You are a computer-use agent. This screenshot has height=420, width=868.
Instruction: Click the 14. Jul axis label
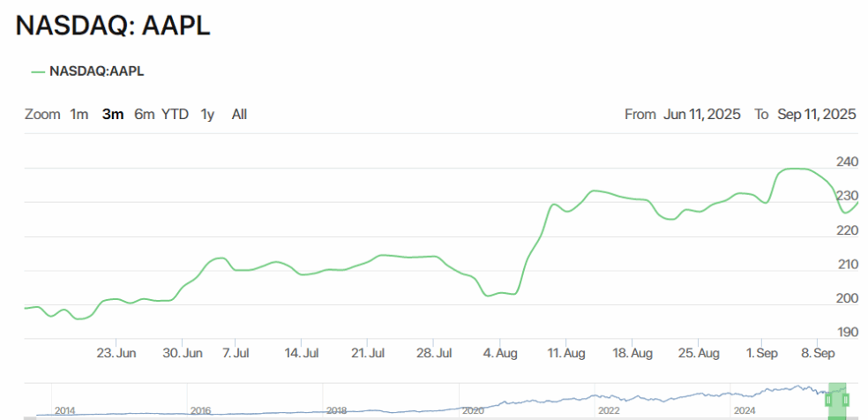(x=301, y=353)
